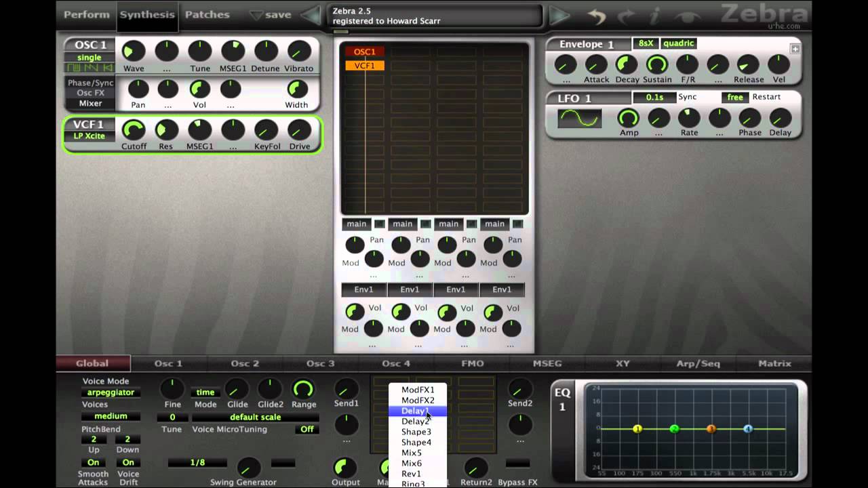Click the LFO 1 sine waveform display

point(579,118)
